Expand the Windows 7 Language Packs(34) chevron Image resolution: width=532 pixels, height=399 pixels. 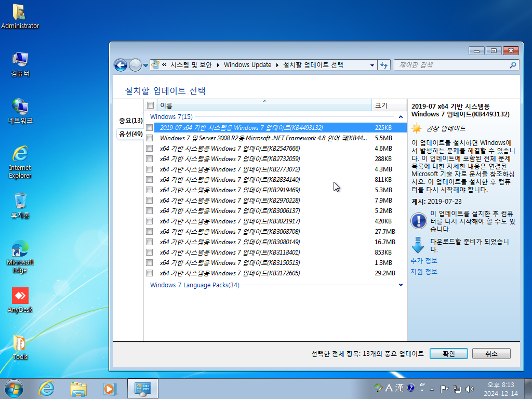pyautogui.click(x=401, y=285)
